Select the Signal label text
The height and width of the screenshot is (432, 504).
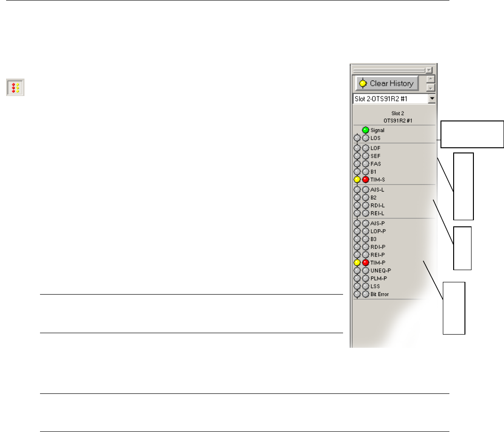point(377,130)
